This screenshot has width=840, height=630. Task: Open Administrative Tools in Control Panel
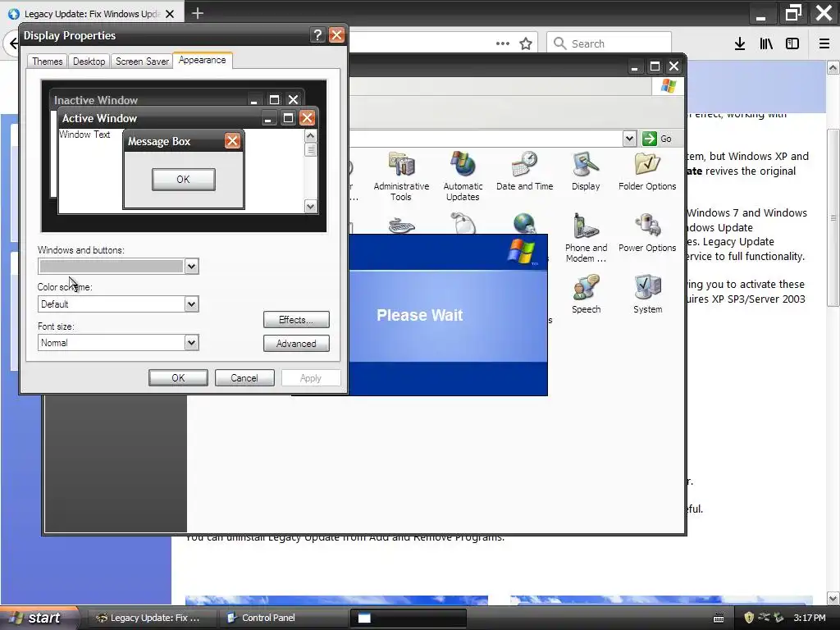(401, 176)
